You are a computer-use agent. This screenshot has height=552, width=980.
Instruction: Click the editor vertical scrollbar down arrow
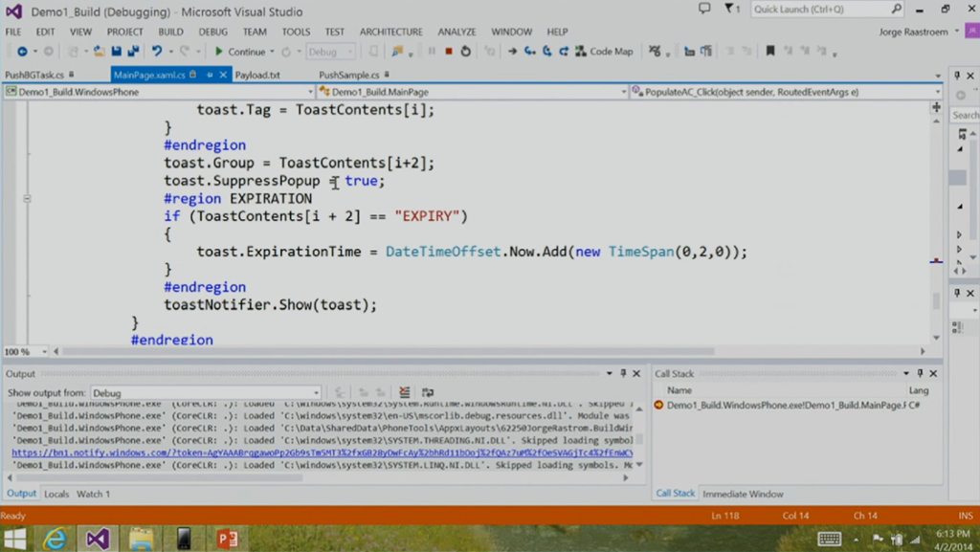[x=936, y=337]
